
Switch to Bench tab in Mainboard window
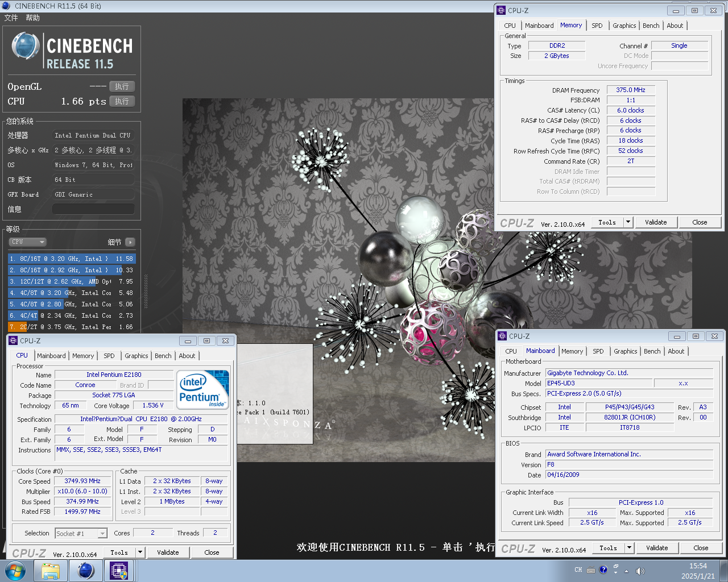tap(652, 351)
